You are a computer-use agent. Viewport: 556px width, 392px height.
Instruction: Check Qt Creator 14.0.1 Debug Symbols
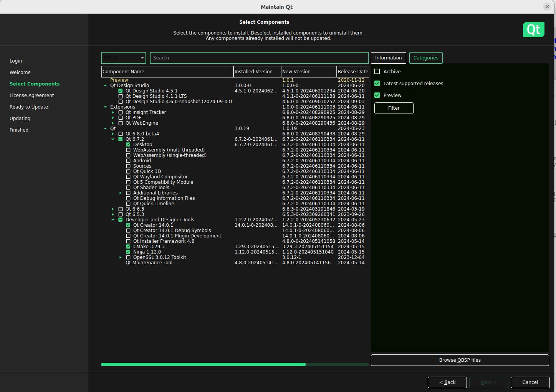(x=128, y=231)
